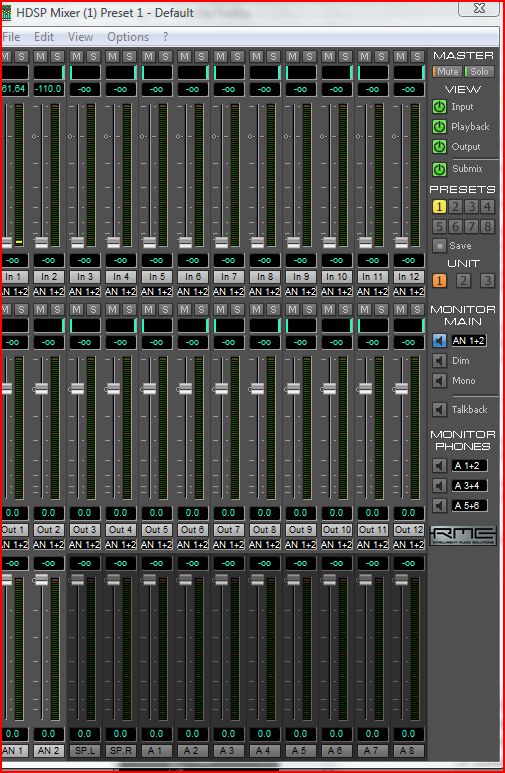Viewport: 505px width, 773px height.
Task: Click speaker icon beside A 5+6 phones
Action: [439, 505]
